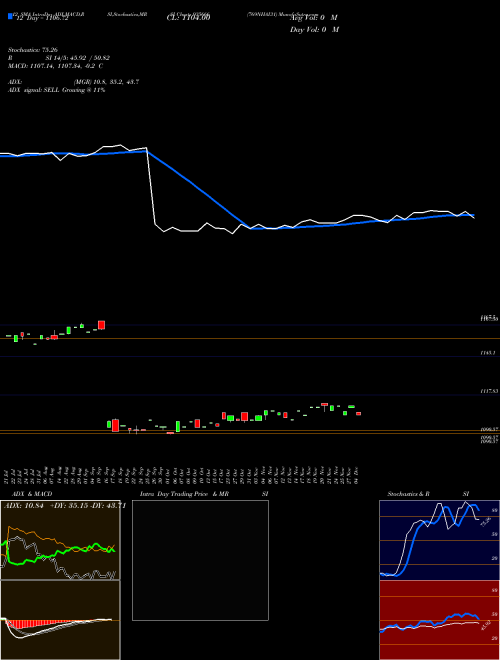500x660 pixels.
Task: Open the MACD histogram chart panel
Action: click(x=60, y=620)
